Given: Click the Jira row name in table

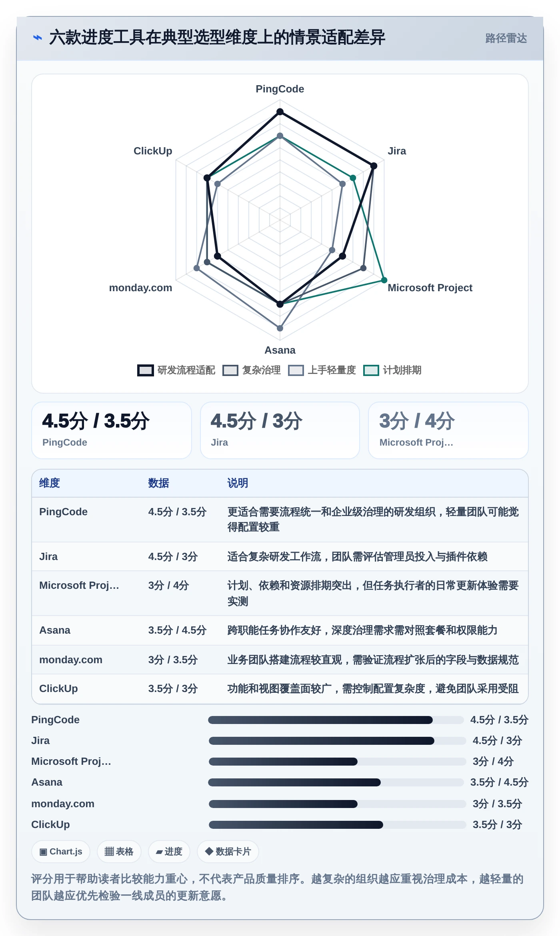Looking at the screenshot, I should click(x=48, y=557).
